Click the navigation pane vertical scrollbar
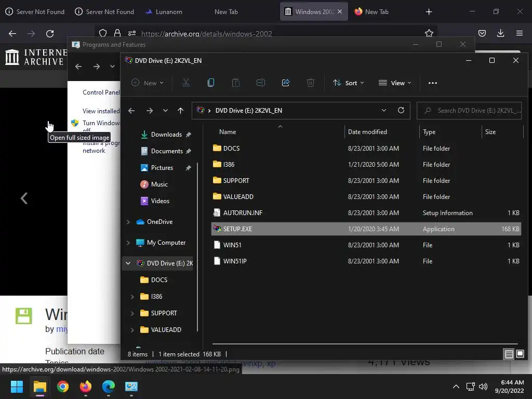 click(197, 247)
